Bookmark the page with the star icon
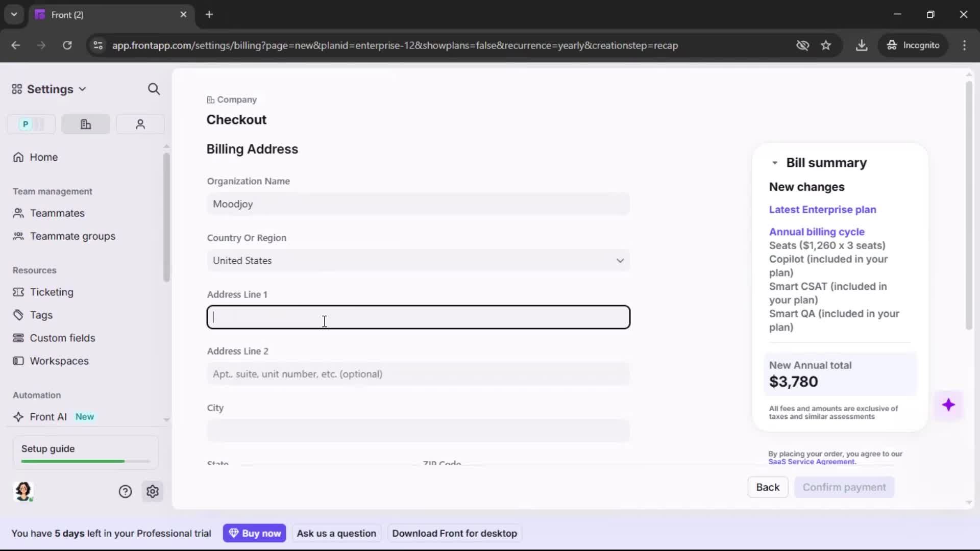980x551 pixels. tap(826, 45)
